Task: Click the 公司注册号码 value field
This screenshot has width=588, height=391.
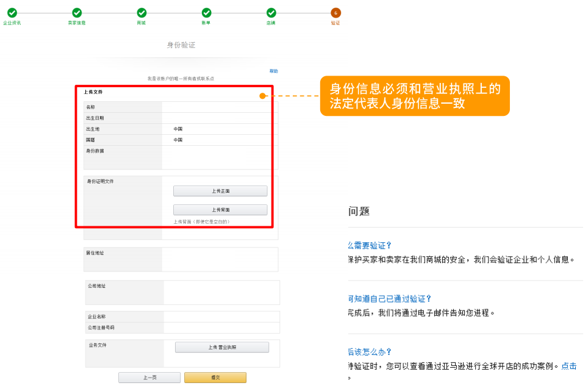Action: click(x=221, y=328)
